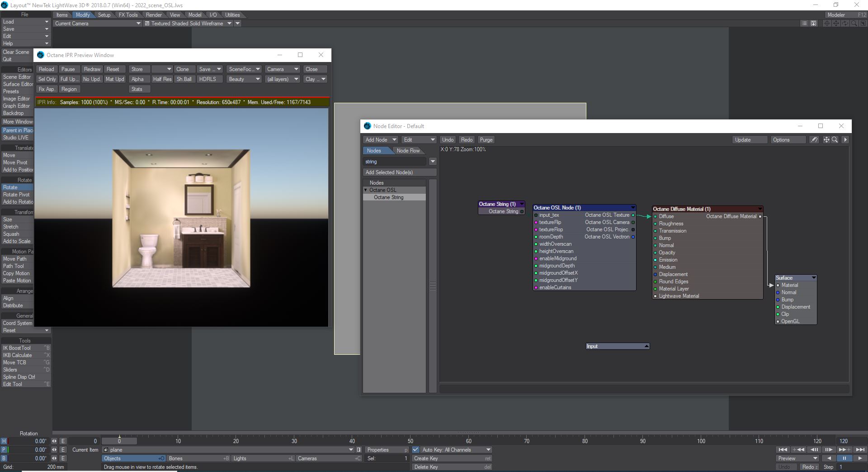This screenshot has width=868, height=472.
Task: Collapse the Octane OSL tree group
Action: 366,190
